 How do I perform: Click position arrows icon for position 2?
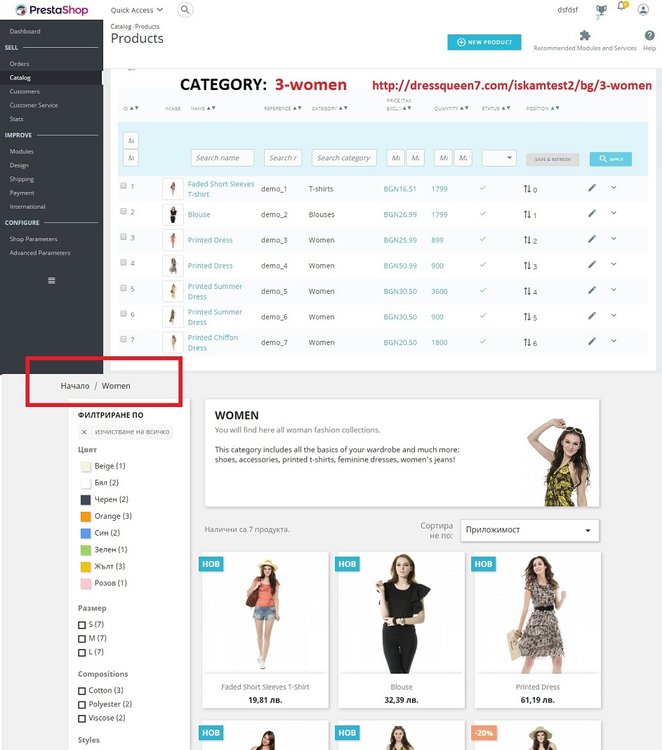click(x=527, y=240)
